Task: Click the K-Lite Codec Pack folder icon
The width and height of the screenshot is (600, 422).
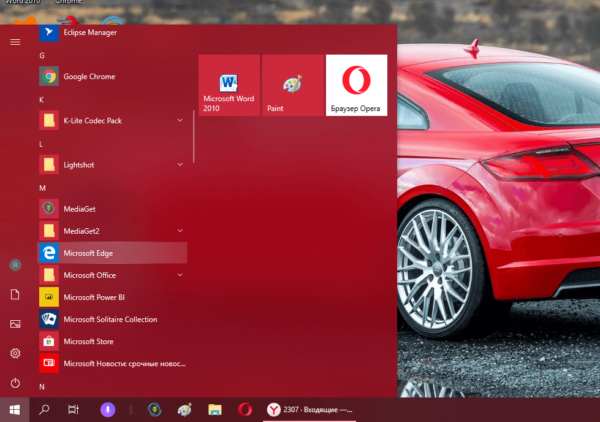Action: 49,121
